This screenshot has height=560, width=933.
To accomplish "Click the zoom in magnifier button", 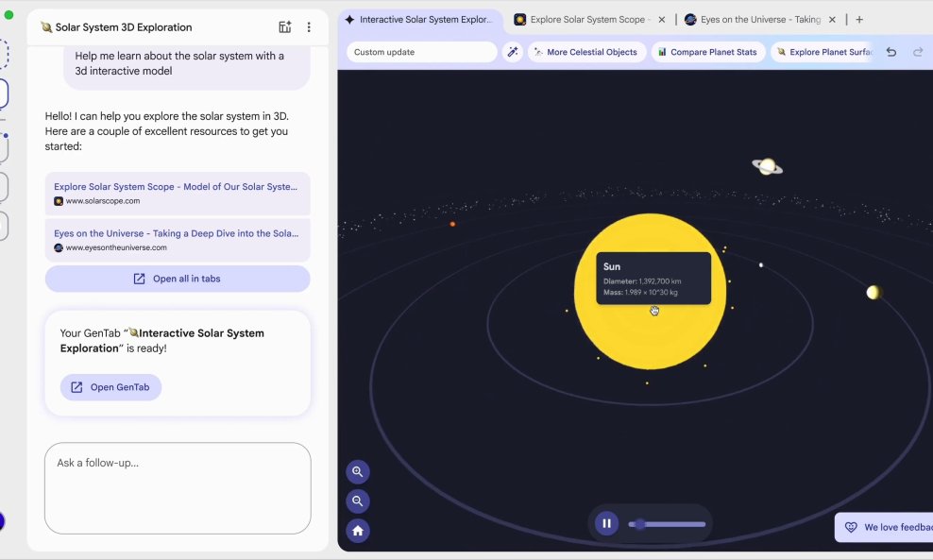I will (358, 471).
